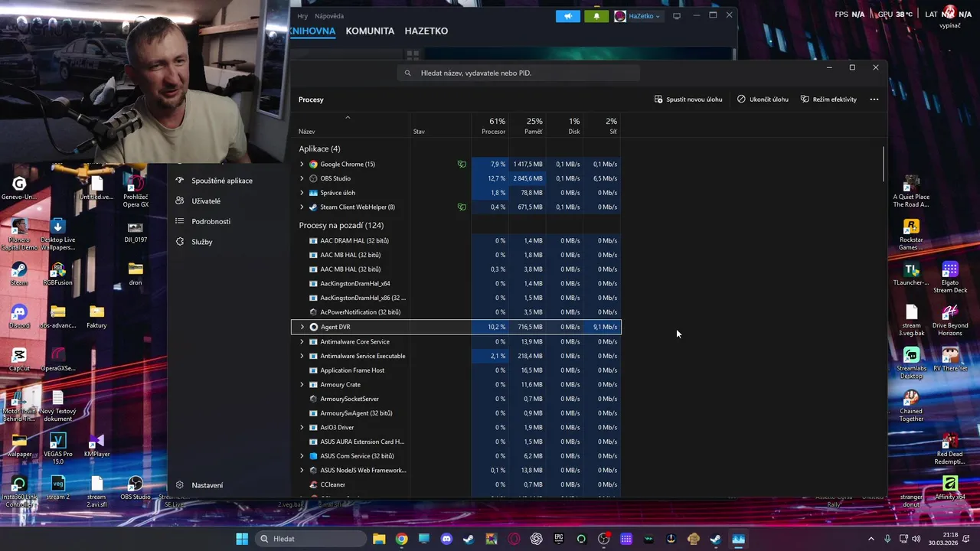Expand Antimalware Core Service process
The width and height of the screenshot is (980, 551).
click(302, 341)
